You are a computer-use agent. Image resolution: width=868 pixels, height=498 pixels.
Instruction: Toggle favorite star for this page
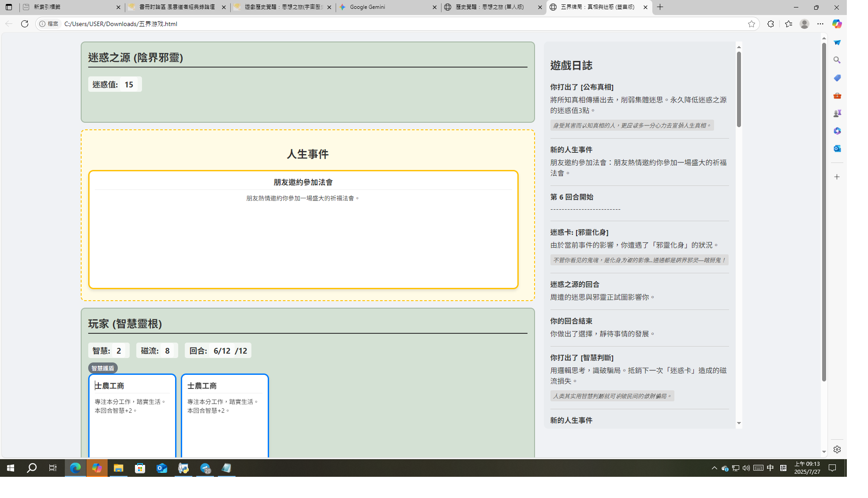click(751, 24)
